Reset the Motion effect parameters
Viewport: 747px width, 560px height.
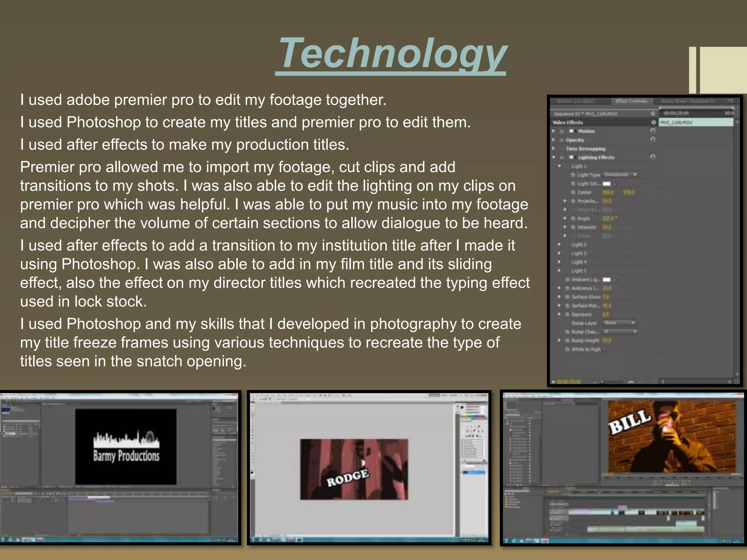pyautogui.click(x=653, y=131)
